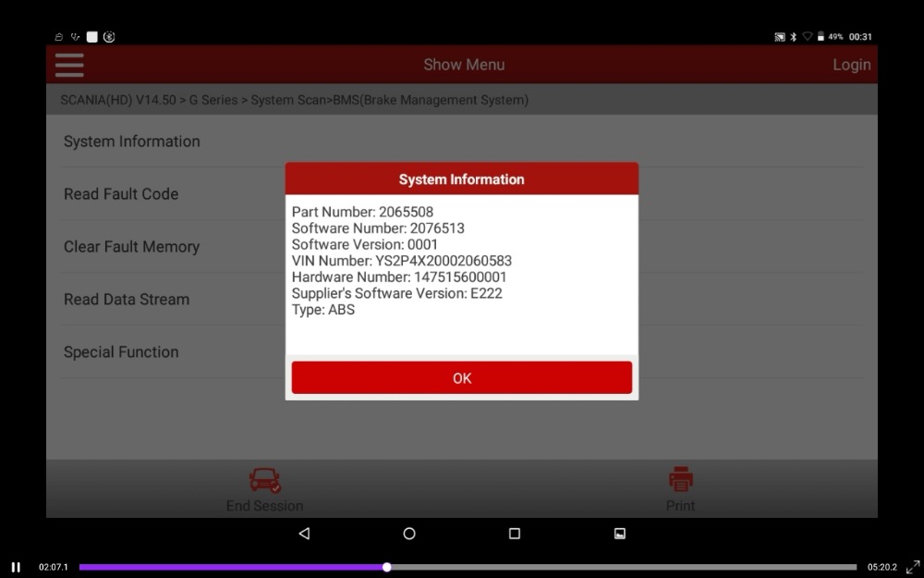Click the battery indicator in status bar
The image size is (924, 578).
click(821, 37)
